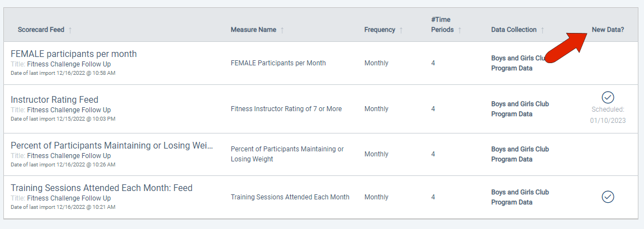Click the Scorecard Feed column header text

coord(41,30)
